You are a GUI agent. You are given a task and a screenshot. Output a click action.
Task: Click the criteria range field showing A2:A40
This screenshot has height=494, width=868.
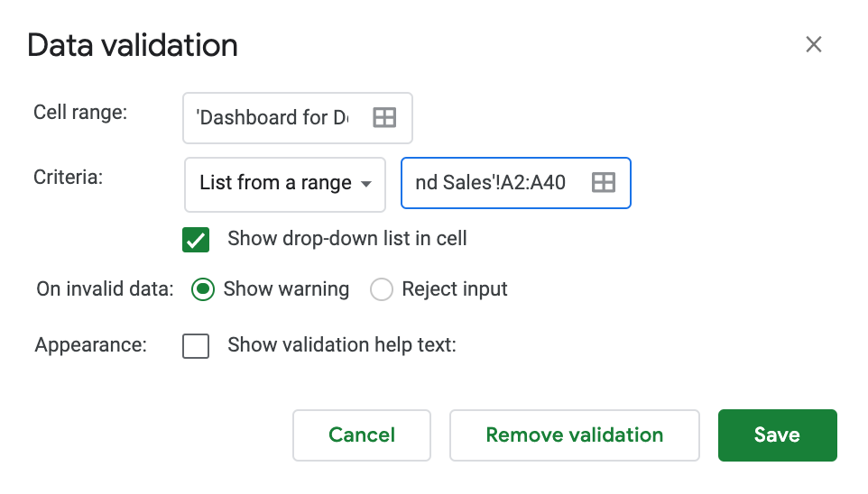pyautogui.click(x=491, y=183)
